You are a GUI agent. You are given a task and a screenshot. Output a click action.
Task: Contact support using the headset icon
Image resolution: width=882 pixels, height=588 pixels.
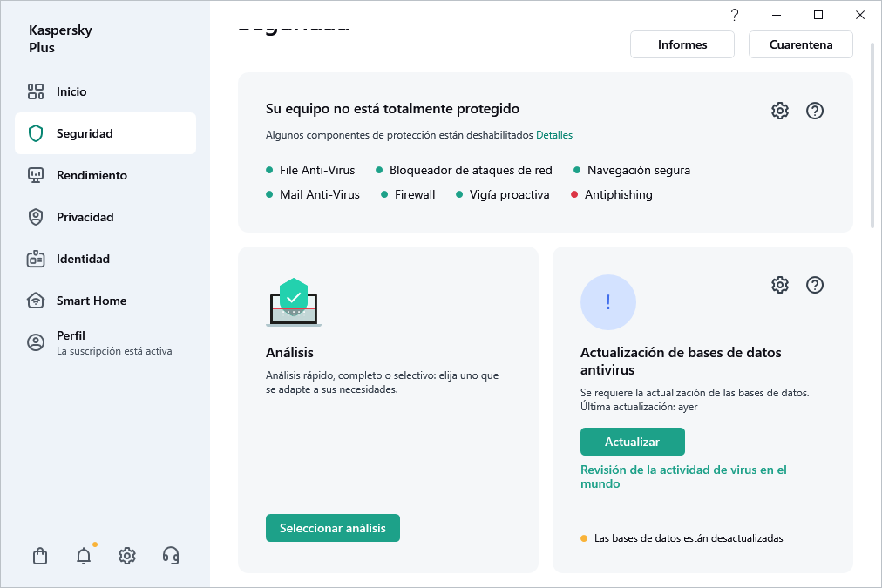[171, 555]
